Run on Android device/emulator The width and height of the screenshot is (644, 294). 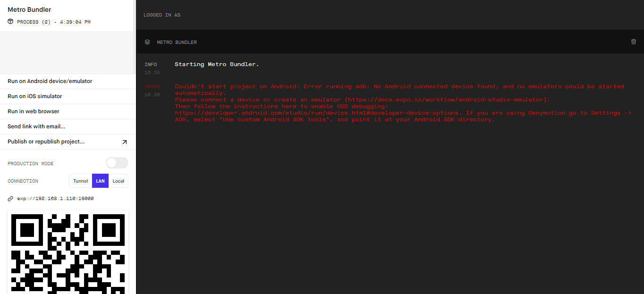click(x=50, y=81)
